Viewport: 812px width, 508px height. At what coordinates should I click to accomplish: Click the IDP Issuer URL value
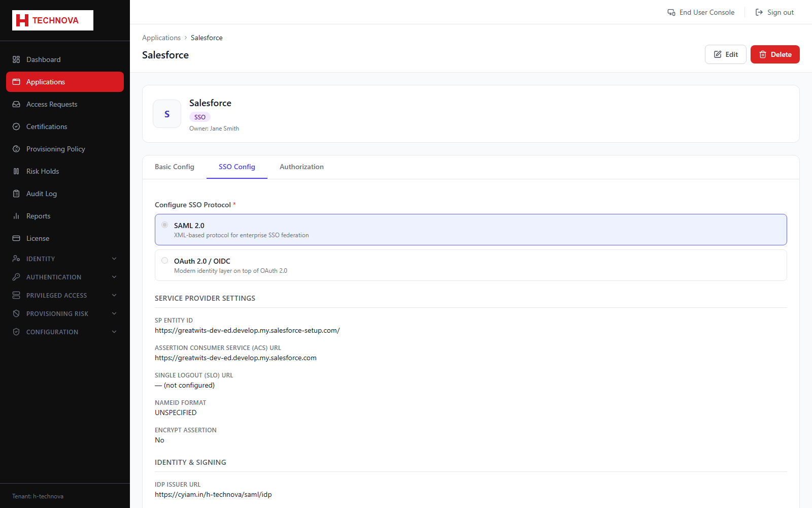coord(213,494)
